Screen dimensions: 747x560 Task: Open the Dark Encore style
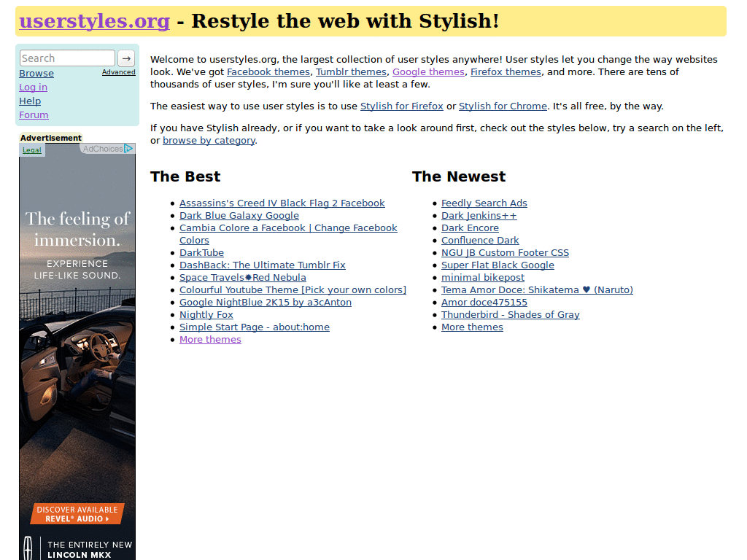pos(470,228)
